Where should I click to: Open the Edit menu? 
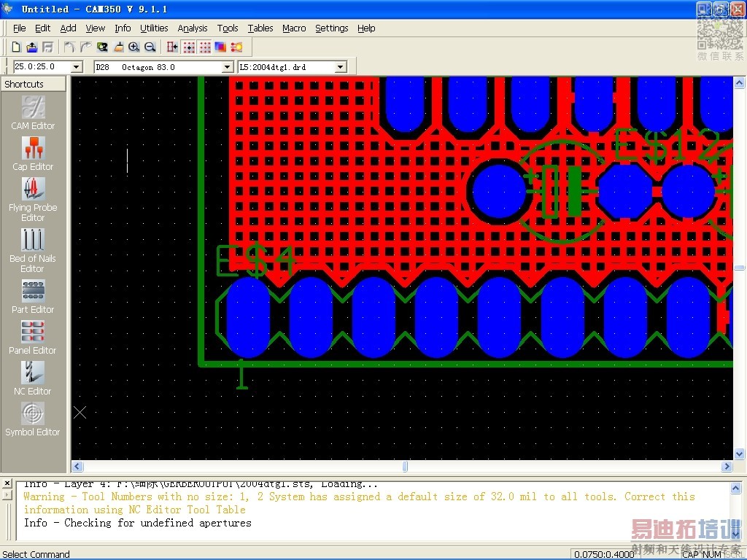42,28
